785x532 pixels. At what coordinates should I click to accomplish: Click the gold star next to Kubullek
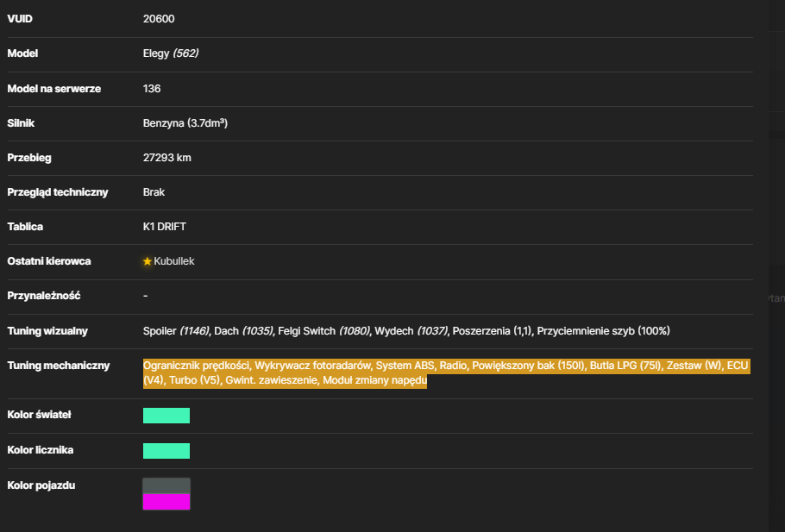pos(148,261)
